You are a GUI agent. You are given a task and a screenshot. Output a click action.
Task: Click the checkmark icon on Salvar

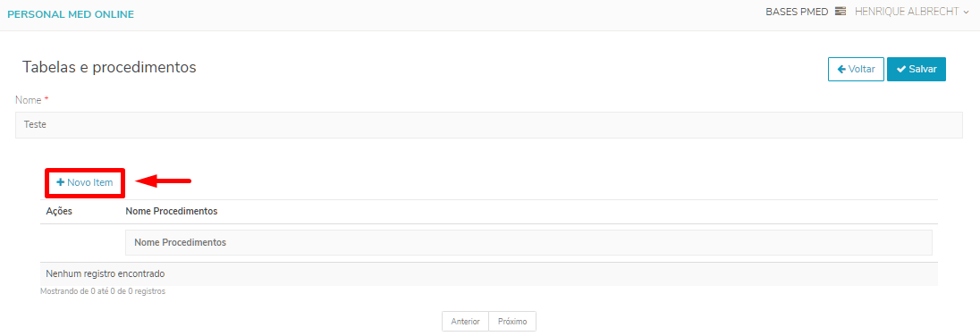[900, 70]
